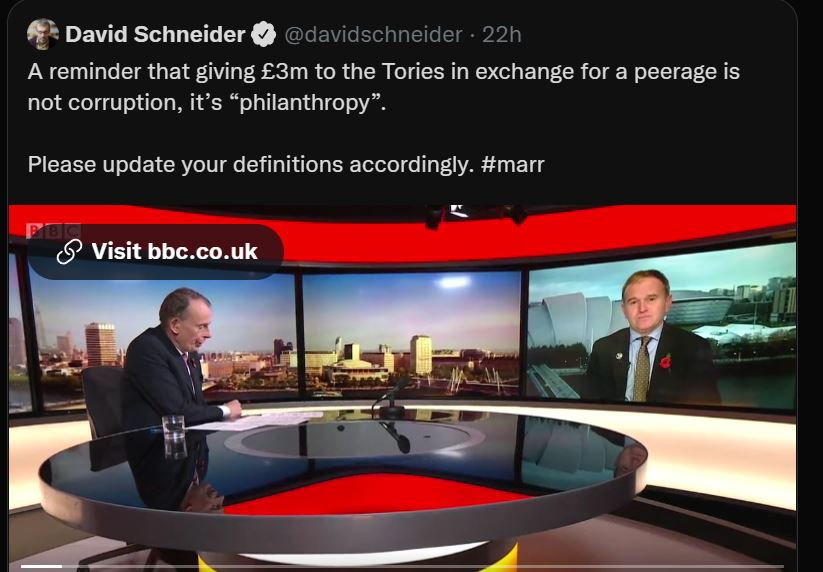Open the tweet's 22h timestamp
The height and width of the screenshot is (572, 823).
coord(501,35)
